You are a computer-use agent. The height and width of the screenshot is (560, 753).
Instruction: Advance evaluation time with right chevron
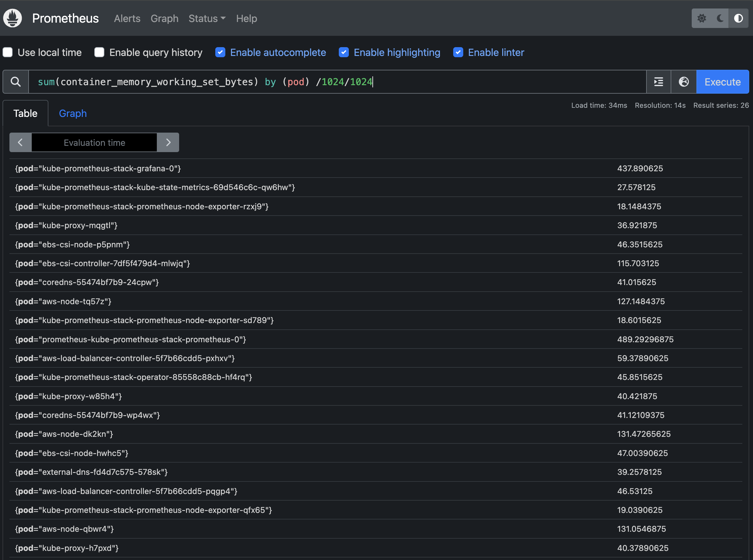pos(168,142)
